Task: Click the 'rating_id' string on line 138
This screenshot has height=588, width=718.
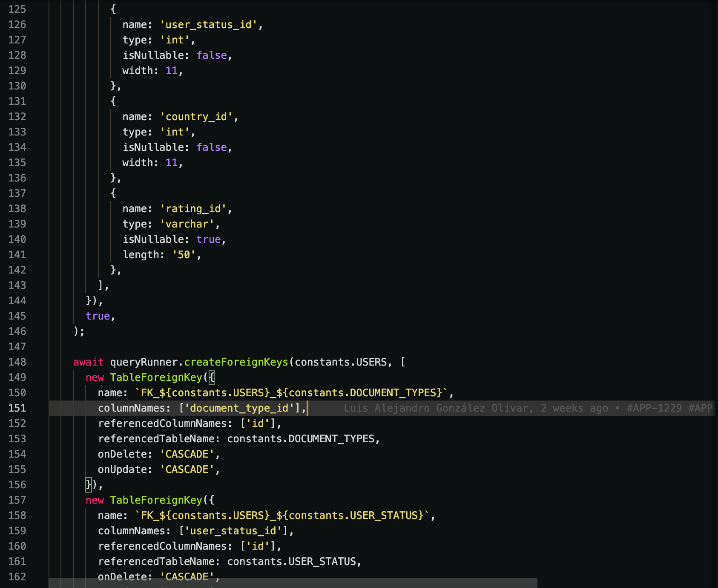Action: pos(193,209)
